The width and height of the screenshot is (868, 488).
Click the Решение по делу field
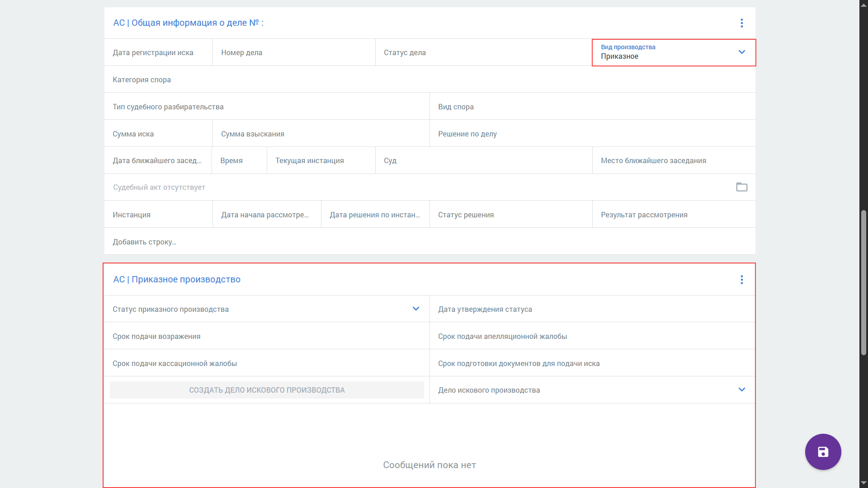pyautogui.click(x=592, y=134)
